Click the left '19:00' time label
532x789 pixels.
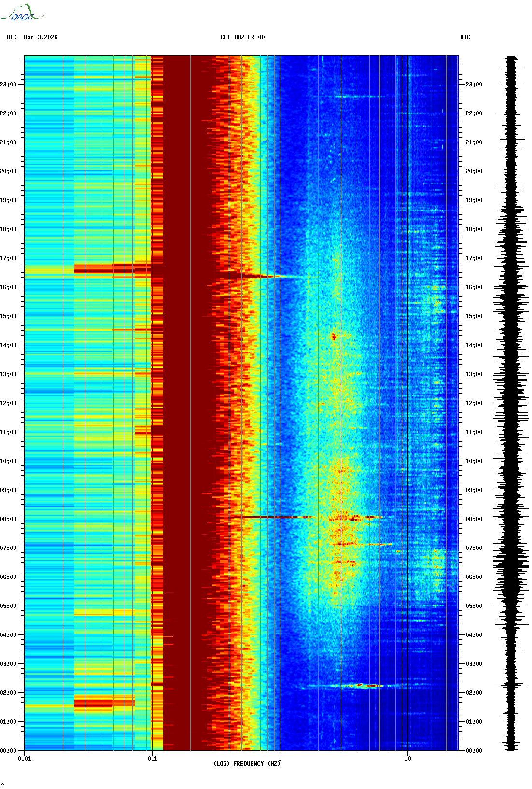[8, 200]
